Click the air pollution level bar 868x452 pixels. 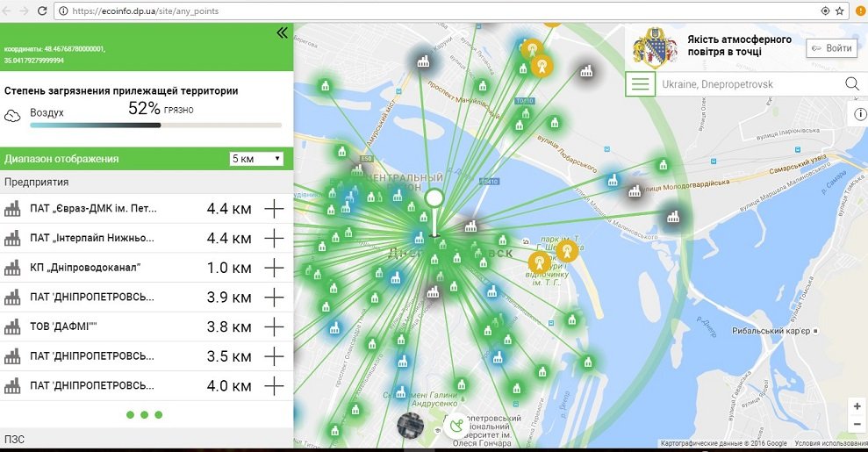pos(156,126)
